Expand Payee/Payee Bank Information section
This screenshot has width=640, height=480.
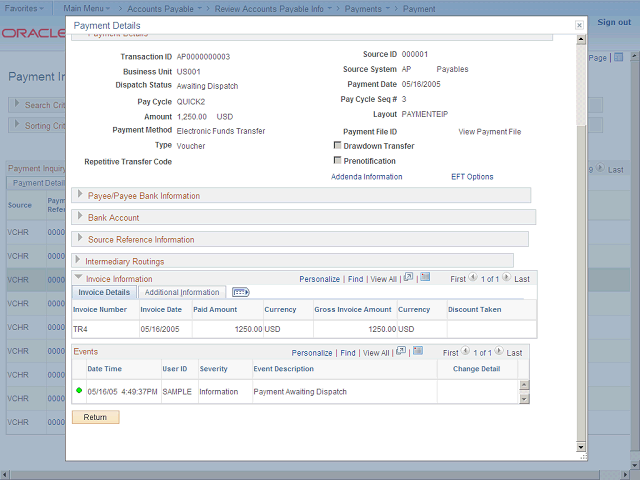pyautogui.click(x=80, y=193)
